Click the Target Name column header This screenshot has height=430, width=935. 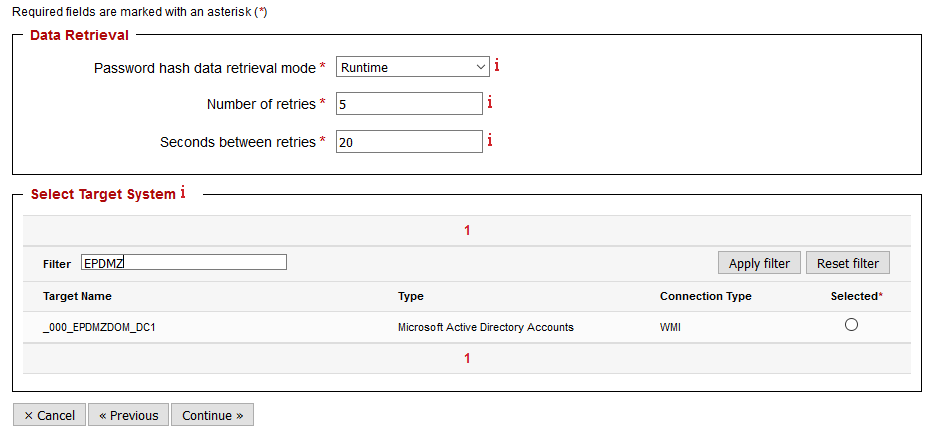coord(77,296)
